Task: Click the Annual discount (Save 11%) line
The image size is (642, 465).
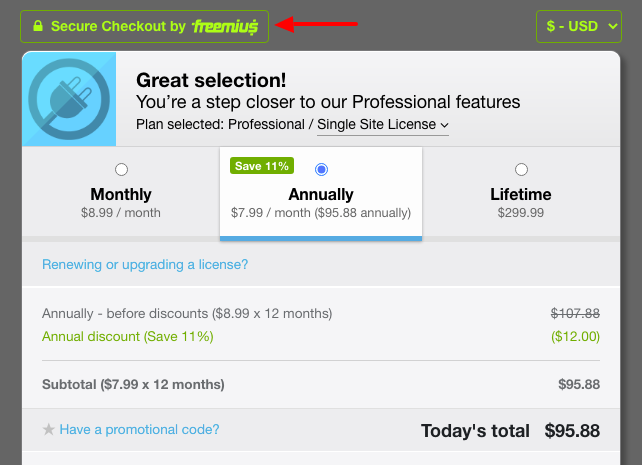Action: coord(128,336)
